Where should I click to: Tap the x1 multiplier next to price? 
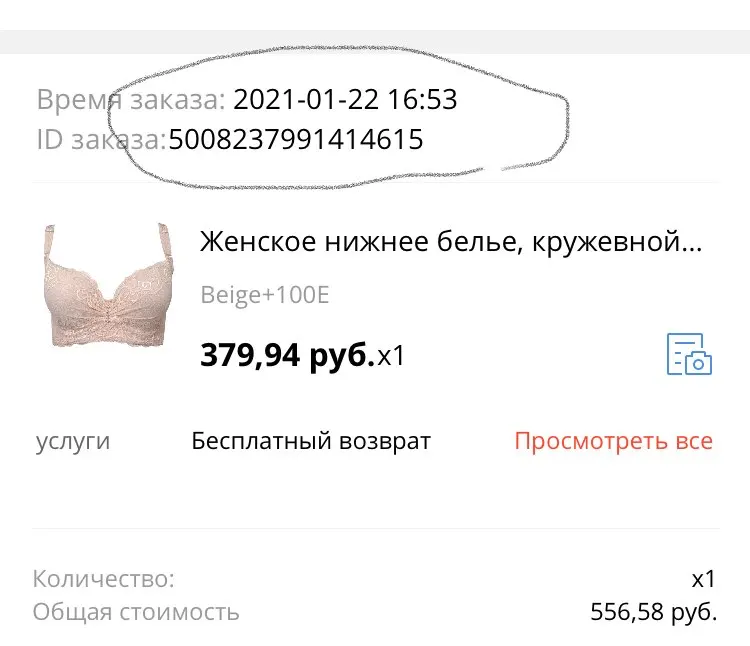point(391,356)
